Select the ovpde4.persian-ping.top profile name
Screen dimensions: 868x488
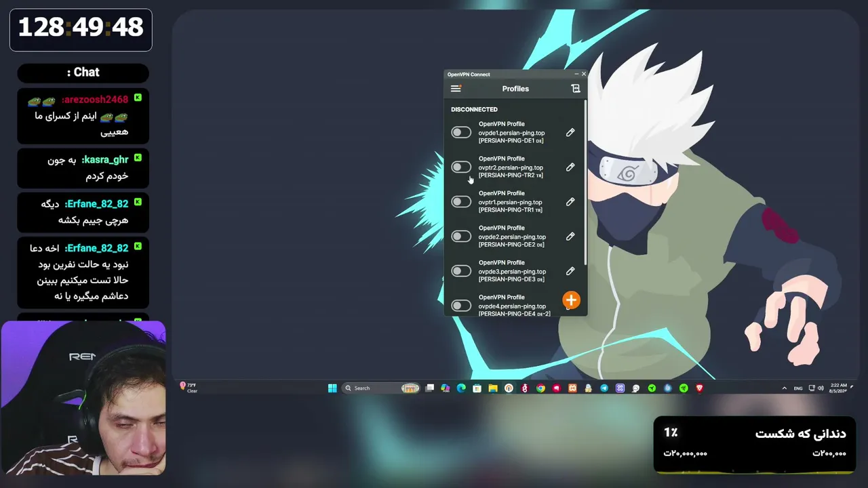pyautogui.click(x=512, y=306)
